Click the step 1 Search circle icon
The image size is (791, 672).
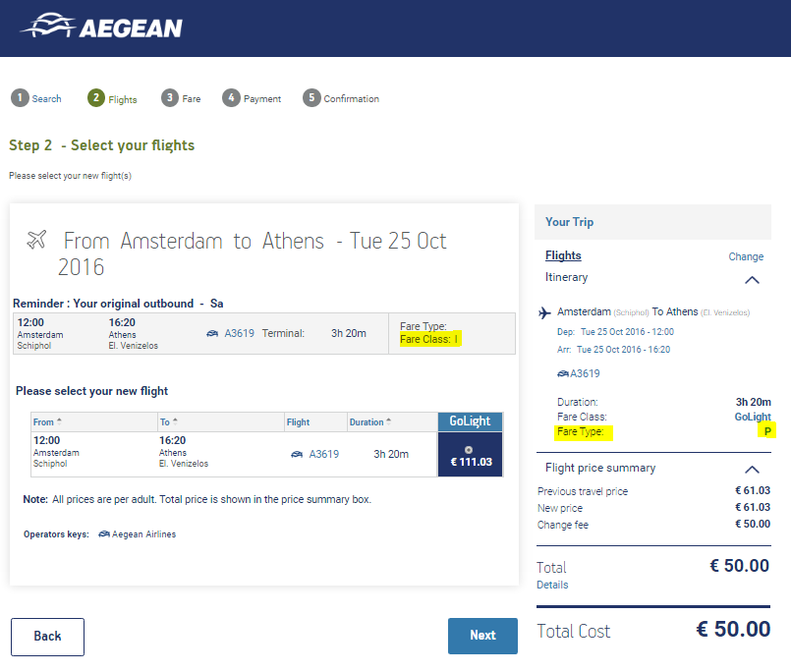pyautogui.click(x=20, y=98)
